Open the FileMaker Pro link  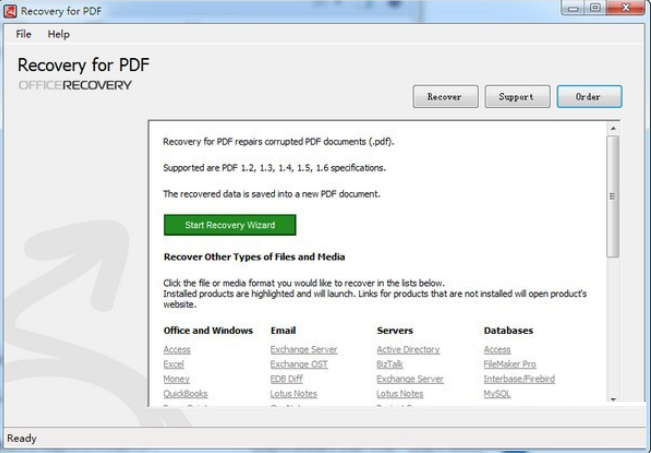(x=510, y=364)
